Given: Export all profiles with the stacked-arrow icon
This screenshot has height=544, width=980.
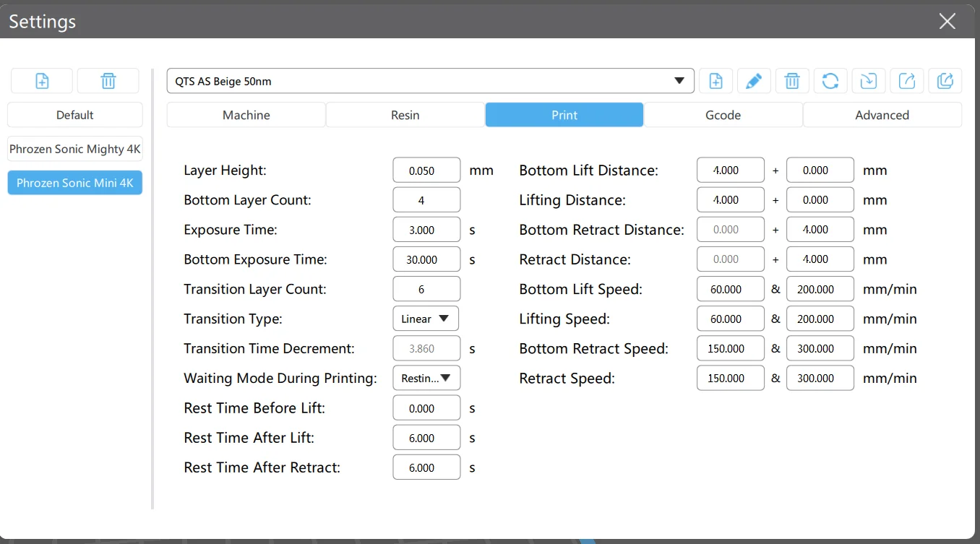Looking at the screenshot, I should [945, 81].
